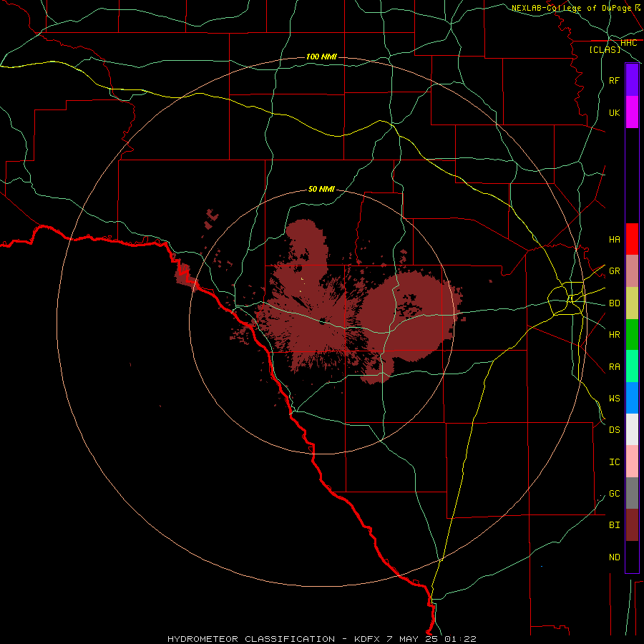The height and width of the screenshot is (644, 644).
Task: Click the DS legend label
Action: click(614, 430)
